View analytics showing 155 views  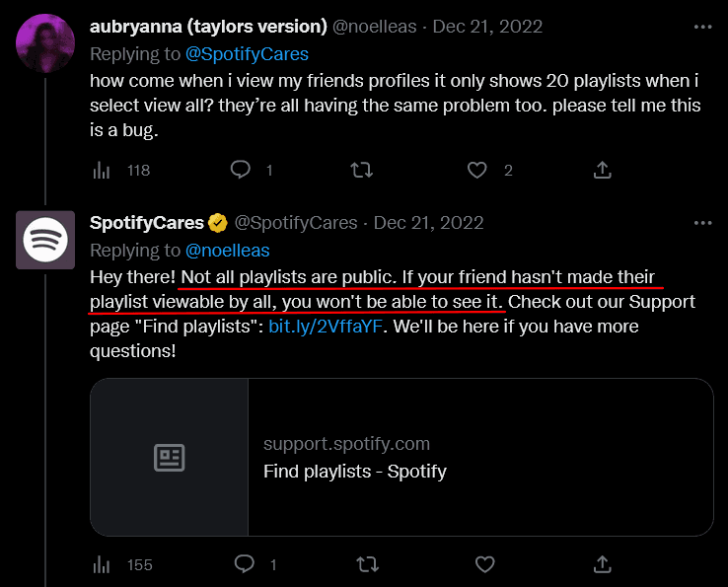click(102, 564)
